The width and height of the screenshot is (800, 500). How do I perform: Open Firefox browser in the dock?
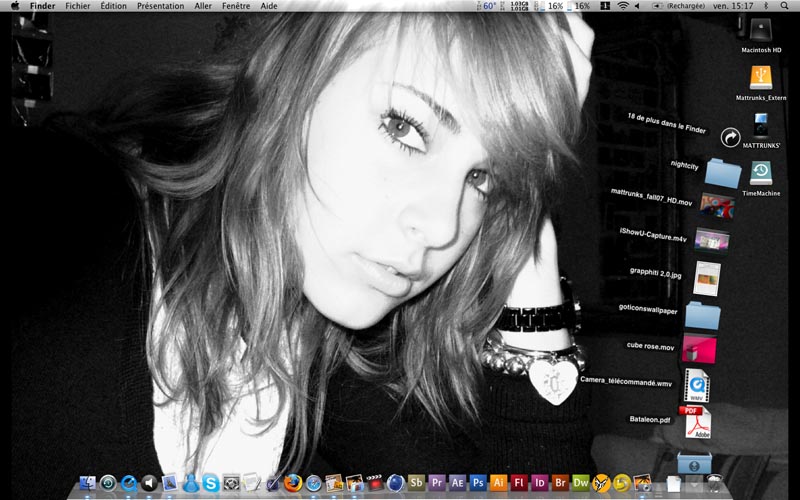[293, 482]
